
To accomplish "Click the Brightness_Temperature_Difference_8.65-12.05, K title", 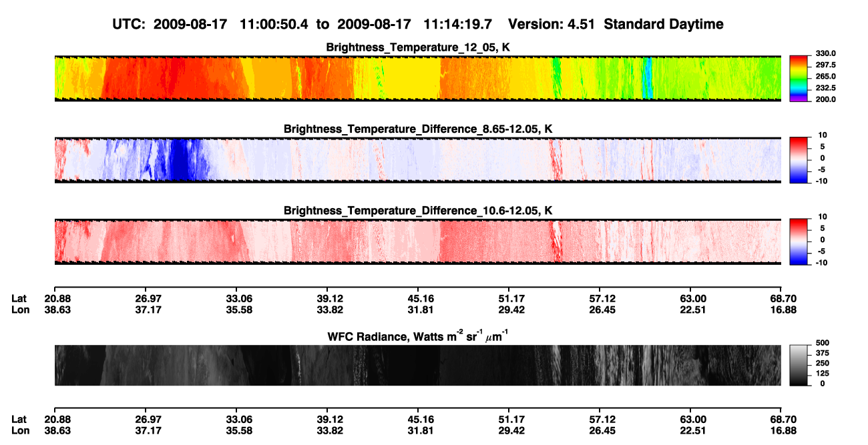I will 418,129.
